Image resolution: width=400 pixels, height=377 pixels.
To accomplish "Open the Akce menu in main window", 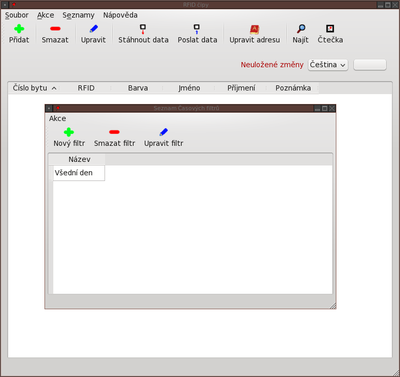I will tap(45, 15).
